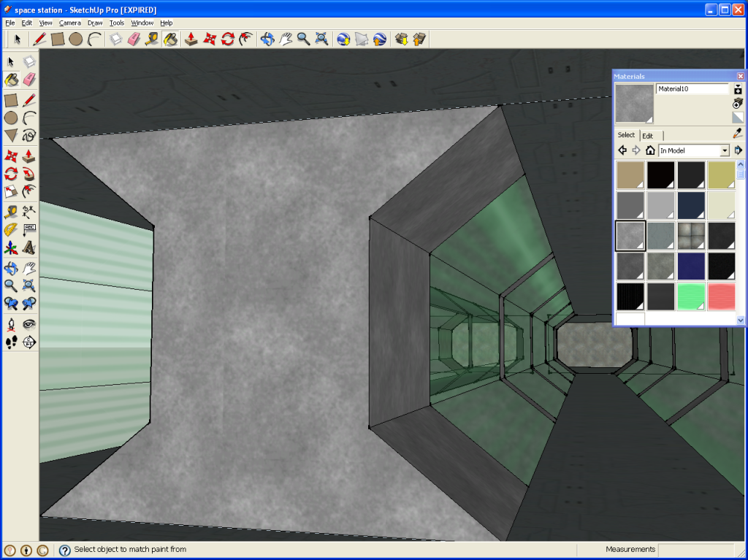Choose the Follow Me tool

29,174
